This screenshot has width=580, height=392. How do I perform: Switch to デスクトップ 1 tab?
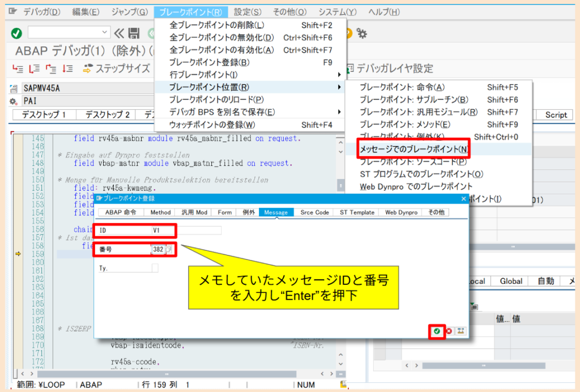(x=44, y=114)
